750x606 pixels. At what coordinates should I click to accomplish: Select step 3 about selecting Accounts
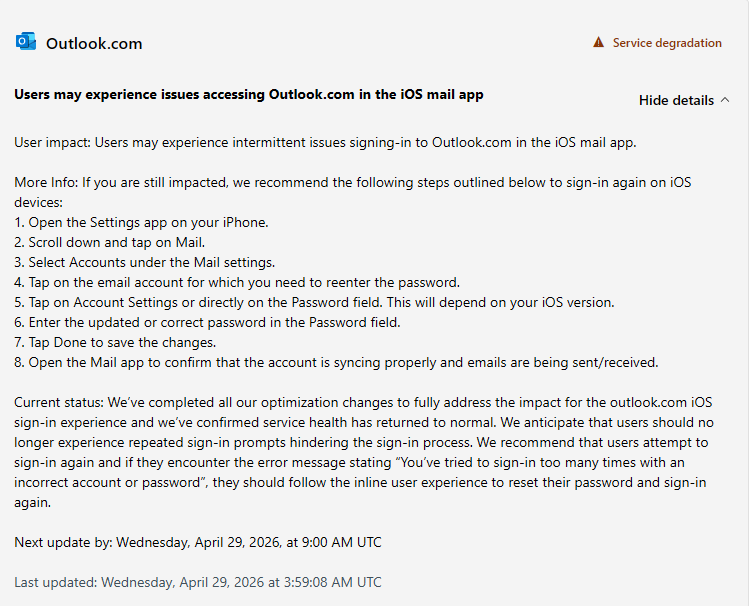click(x=144, y=263)
